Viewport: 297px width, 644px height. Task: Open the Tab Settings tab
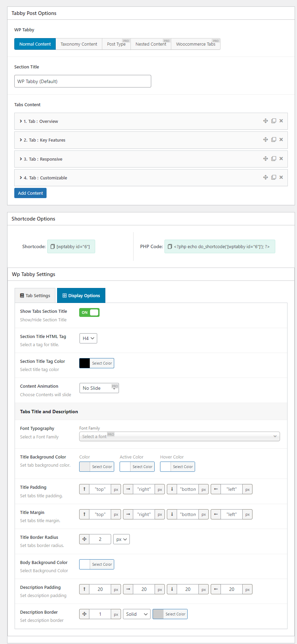[x=35, y=295]
